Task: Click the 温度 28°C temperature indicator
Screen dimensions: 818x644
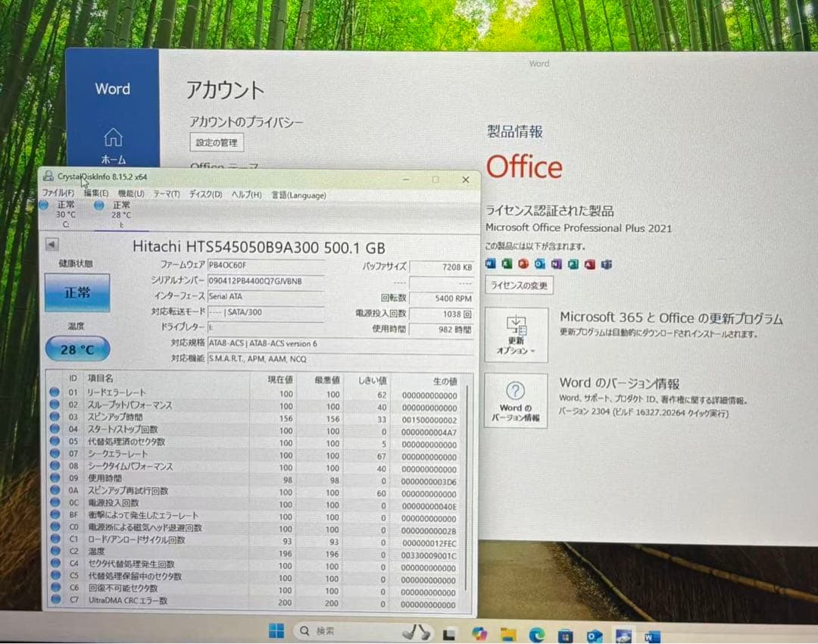Action: 76,349
